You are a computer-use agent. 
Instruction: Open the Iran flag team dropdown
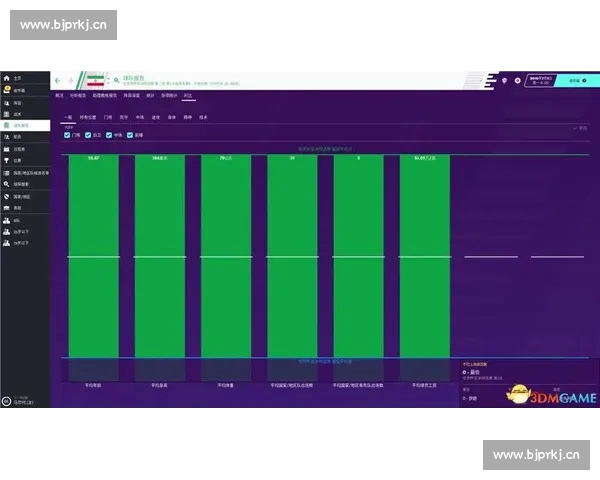point(94,80)
